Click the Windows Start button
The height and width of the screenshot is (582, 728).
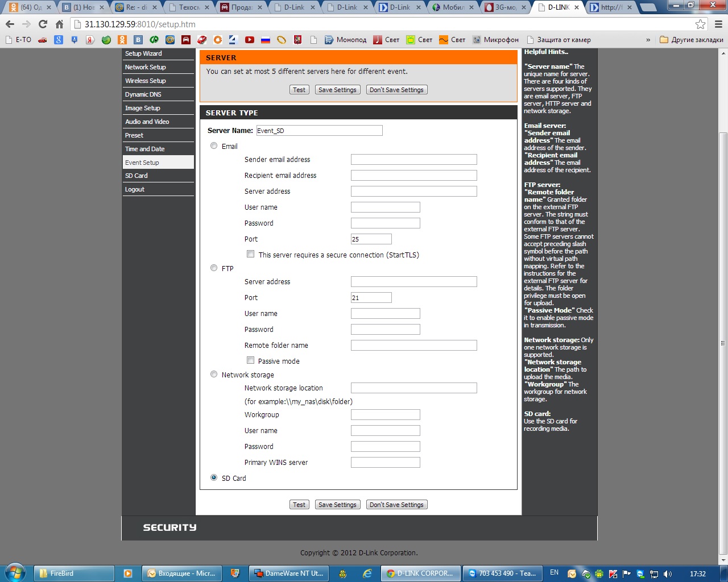15,573
